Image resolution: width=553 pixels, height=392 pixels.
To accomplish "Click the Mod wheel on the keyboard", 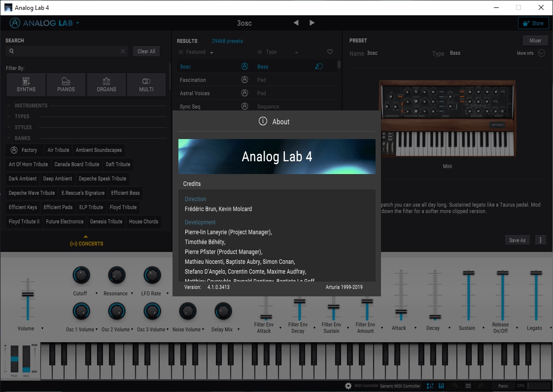I will [x=27, y=359].
